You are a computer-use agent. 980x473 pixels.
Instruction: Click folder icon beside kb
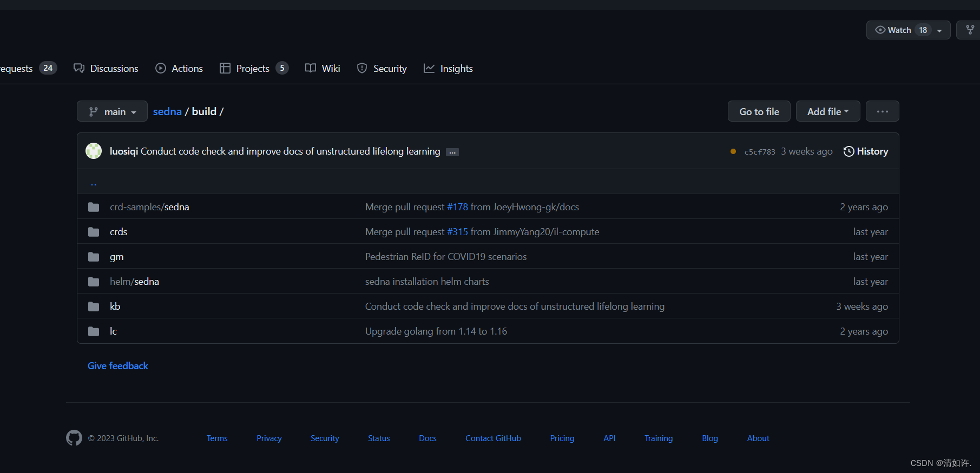click(94, 307)
